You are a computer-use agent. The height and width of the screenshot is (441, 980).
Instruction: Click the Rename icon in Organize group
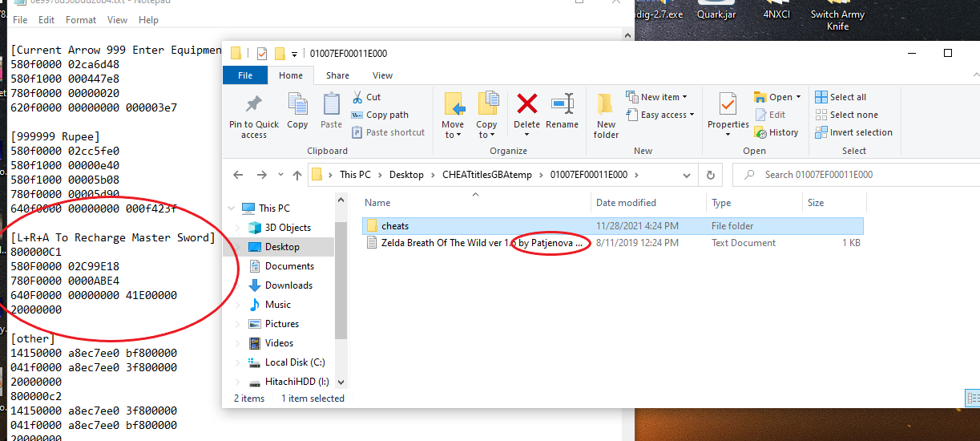562,103
